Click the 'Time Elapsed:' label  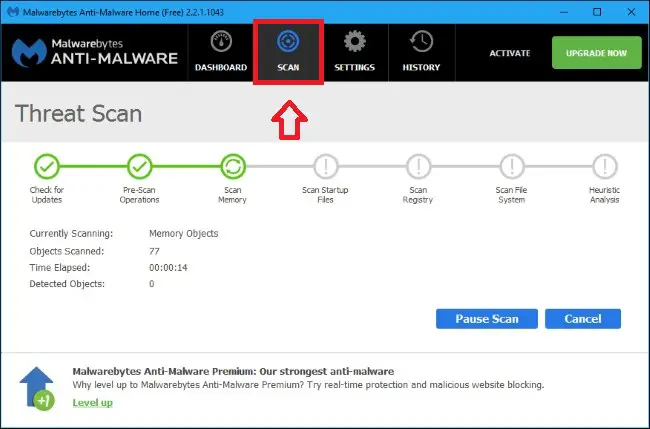click(60, 268)
